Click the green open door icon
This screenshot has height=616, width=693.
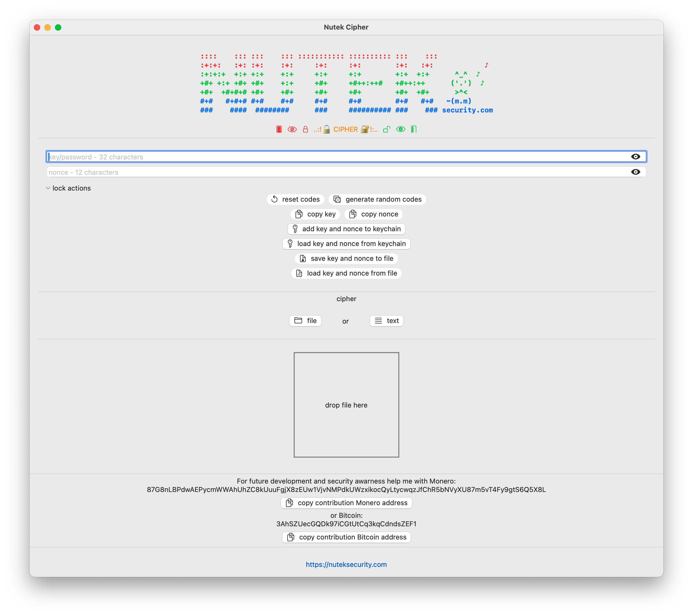[413, 129]
